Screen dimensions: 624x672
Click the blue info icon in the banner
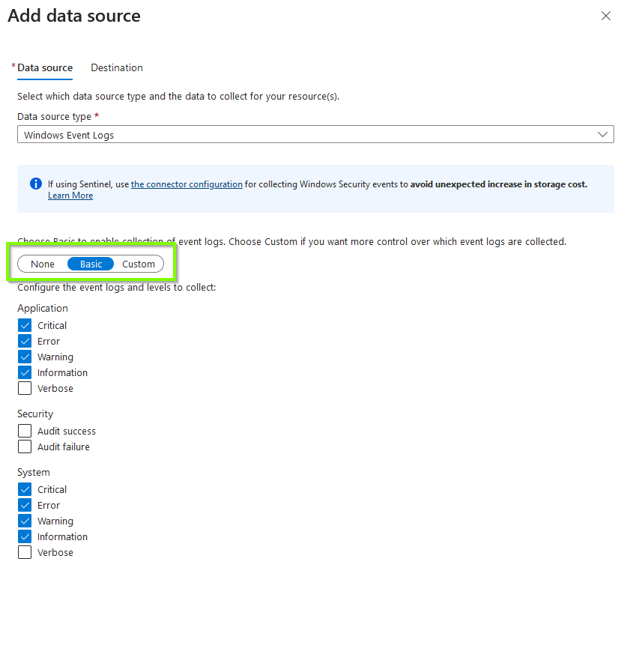click(x=35, y=184)
